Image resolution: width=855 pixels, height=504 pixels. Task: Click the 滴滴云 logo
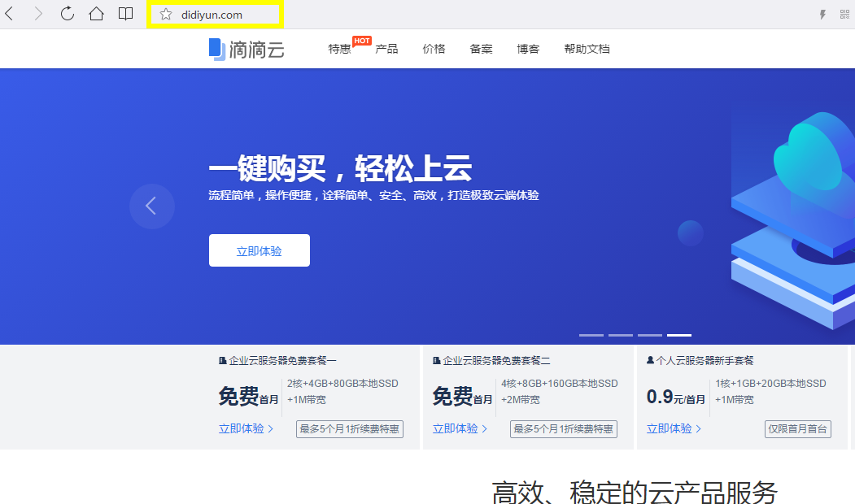pyautogui.click(x=246, y=49)
